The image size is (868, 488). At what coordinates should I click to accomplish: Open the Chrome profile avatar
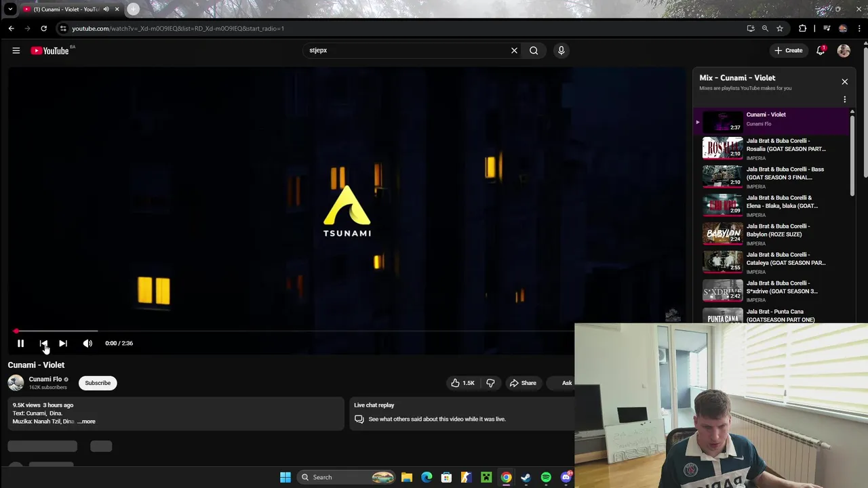coord(843,28)
